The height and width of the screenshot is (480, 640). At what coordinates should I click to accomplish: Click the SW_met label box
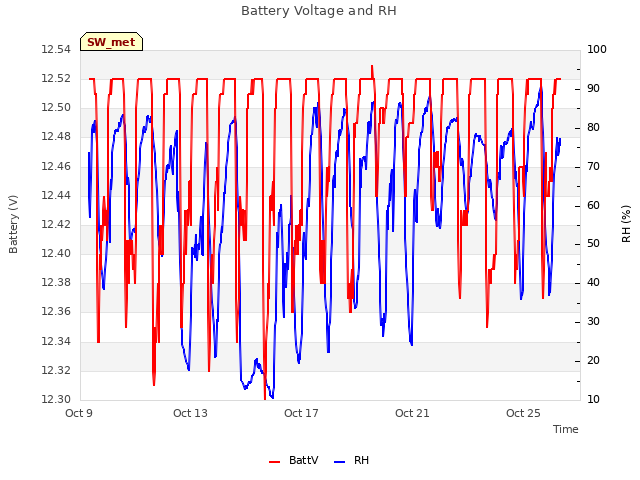(111, 42)
